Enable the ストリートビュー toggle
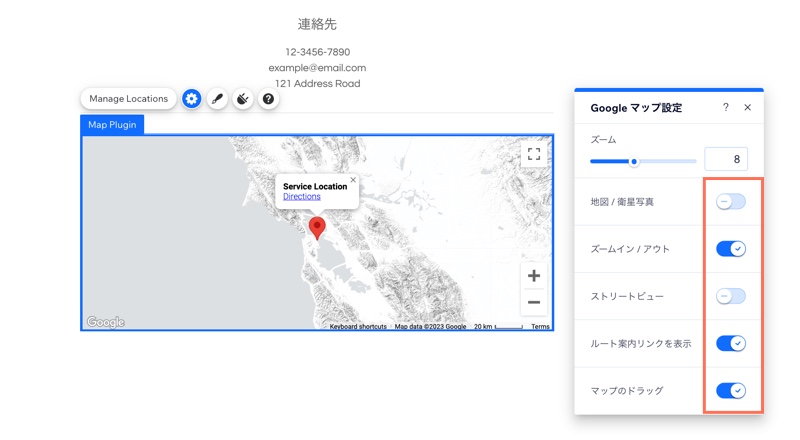This screenshot has height=440, width=800. tap(731, 296)
